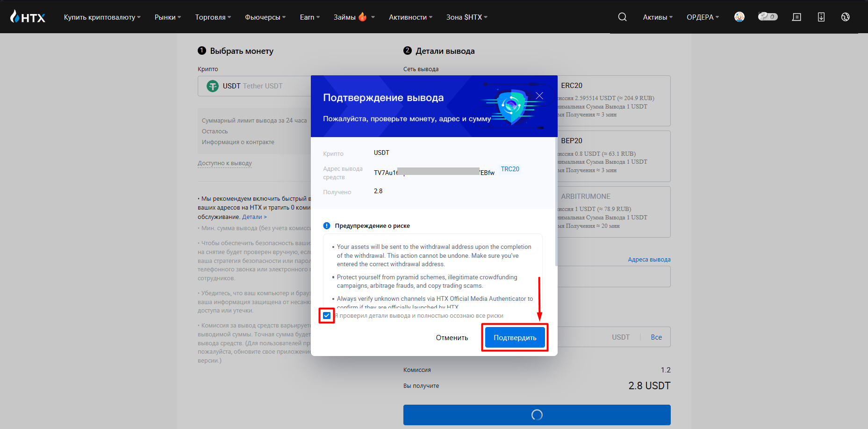Viewport: 868px width, 429px height.
Task: Click the TRC20 network link
Action: (x=510, y=169)
